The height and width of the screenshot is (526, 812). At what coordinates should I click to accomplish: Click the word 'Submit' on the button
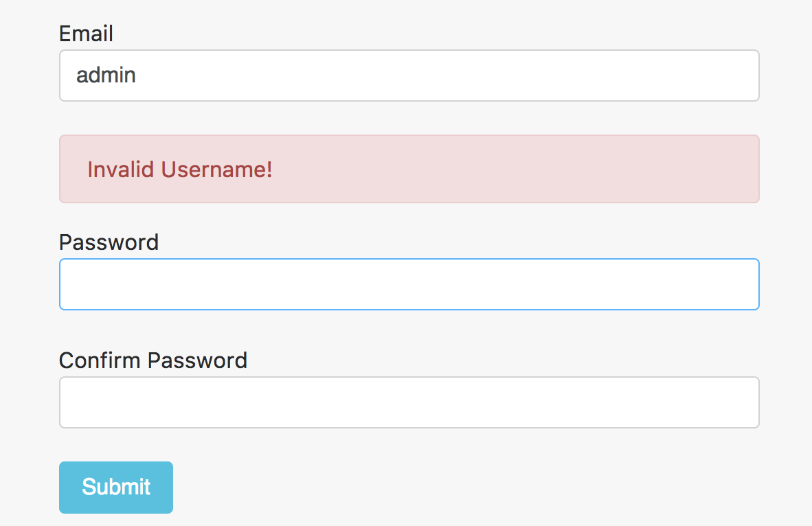coord(115,487)
